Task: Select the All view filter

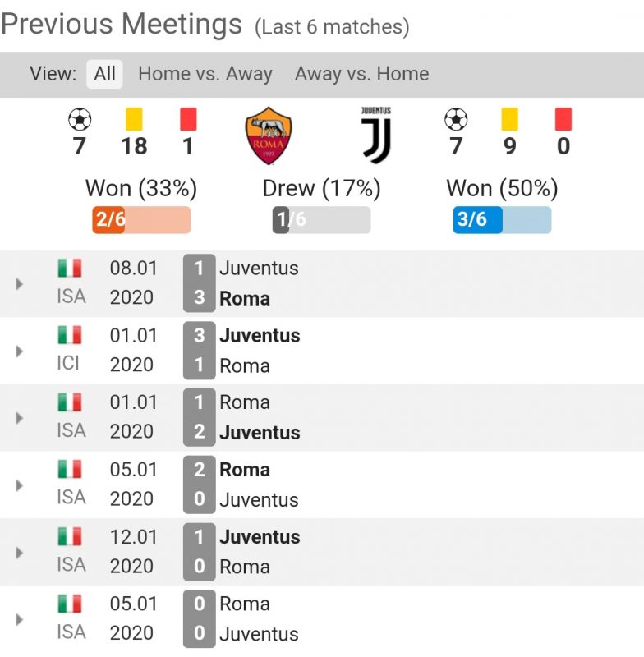Action: (x=104, y=74)
